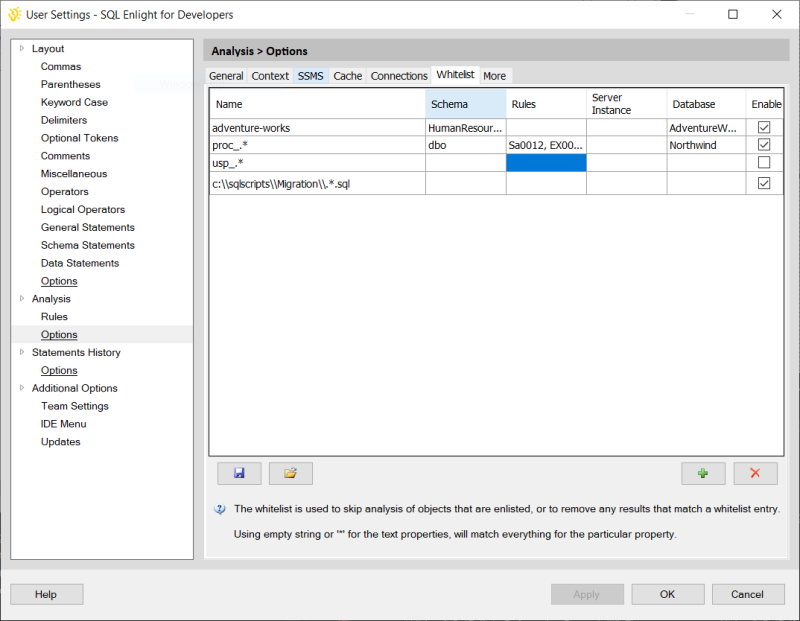Click the AdventureW... database cell
This screenshot has width=800, height=621.
706,128
